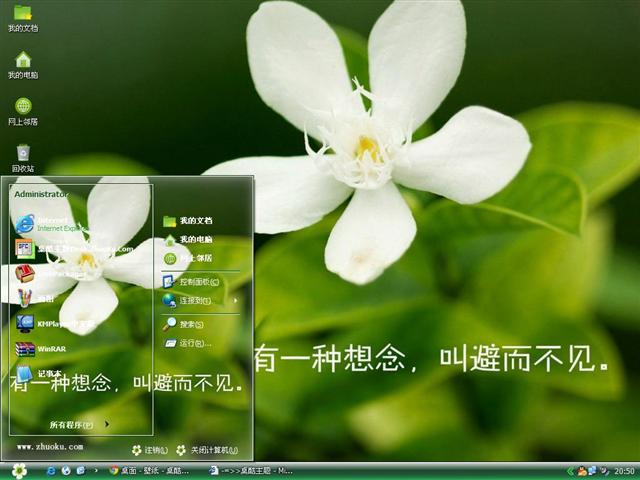Image resolution: width=640 pixels, height=480 pixels.
Task: Open the QQ penguin icon in the tray
Action: (x=581, y=471)
